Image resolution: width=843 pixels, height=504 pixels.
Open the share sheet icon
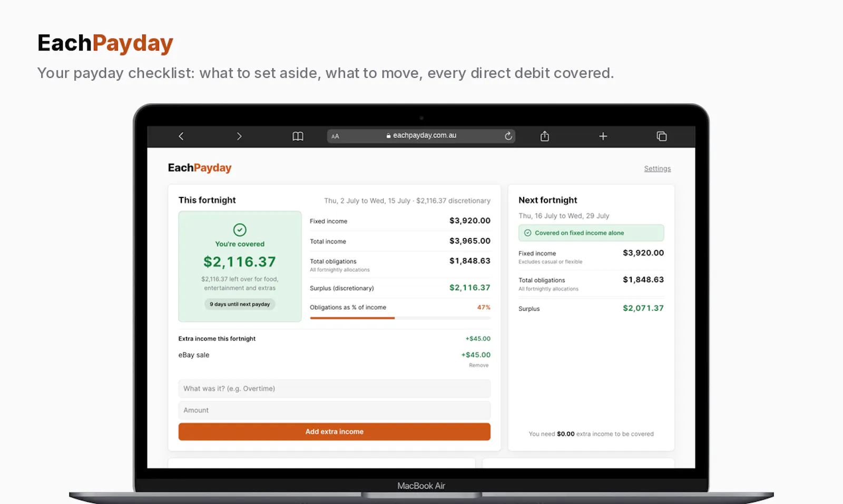pyautogui.click(x=545, y=136)
